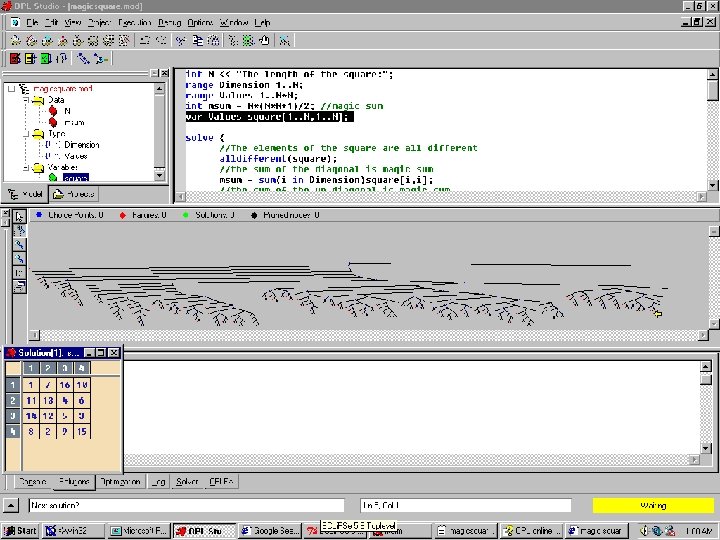
Task: Switch to the Optimization output tab
Action: [x=119, y=481]
